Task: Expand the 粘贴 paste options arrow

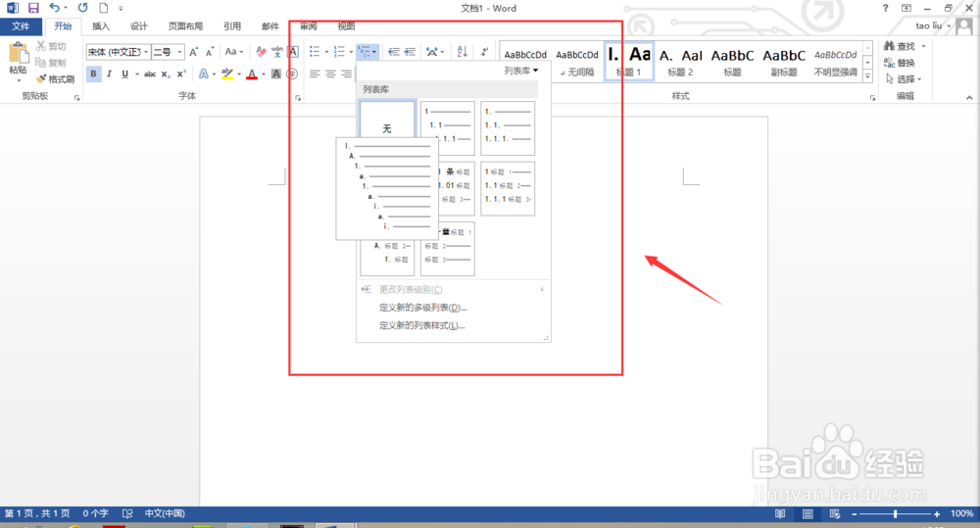Action: pyautogui.click(x=18, y=80)
